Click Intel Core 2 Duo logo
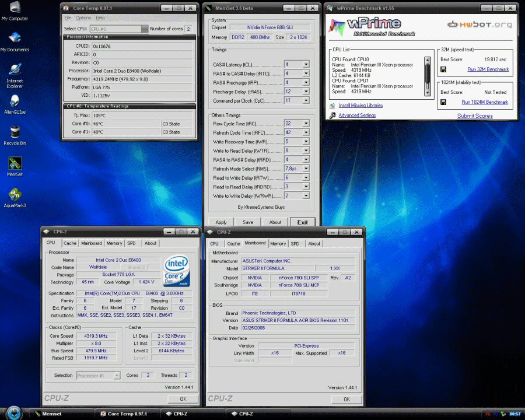525x420 pixels. click(x=176, y=271)
